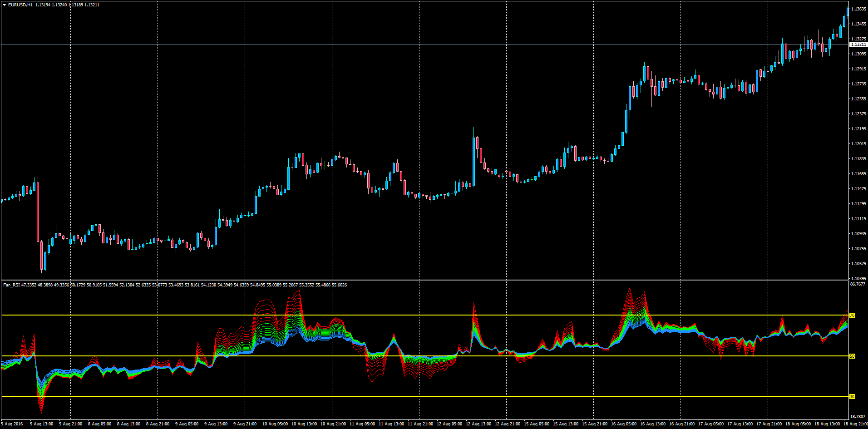Click the 16 Aug 05:00 time label

pyautogui.click(x=624, y=424)
